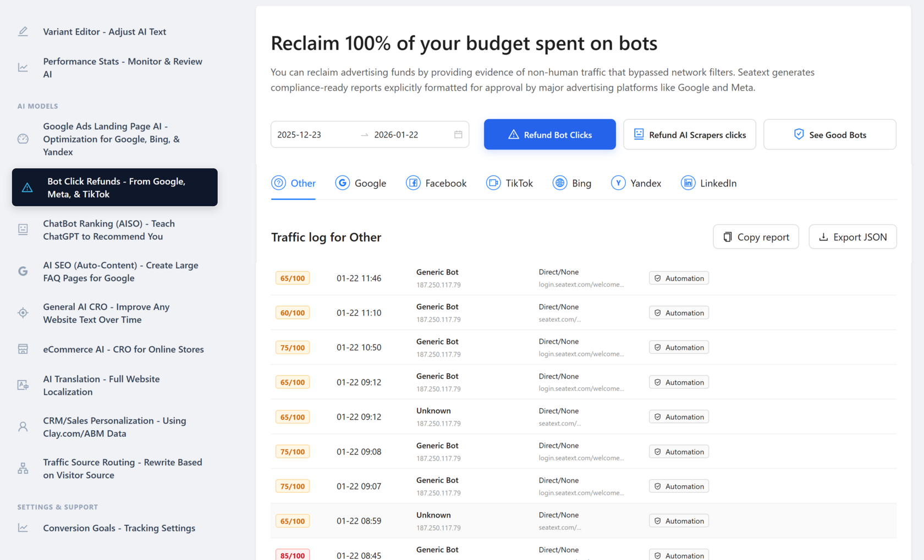924x560 pixels.
Task: Open Google Ads Landing Page AI section
Action: click(x=114, y=139)
